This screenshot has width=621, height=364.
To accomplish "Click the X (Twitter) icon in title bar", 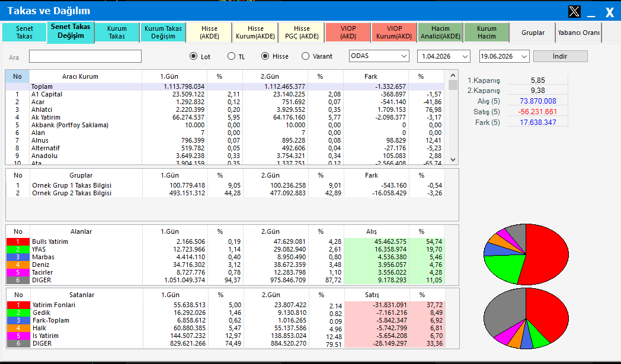I will tap(574, 11).
